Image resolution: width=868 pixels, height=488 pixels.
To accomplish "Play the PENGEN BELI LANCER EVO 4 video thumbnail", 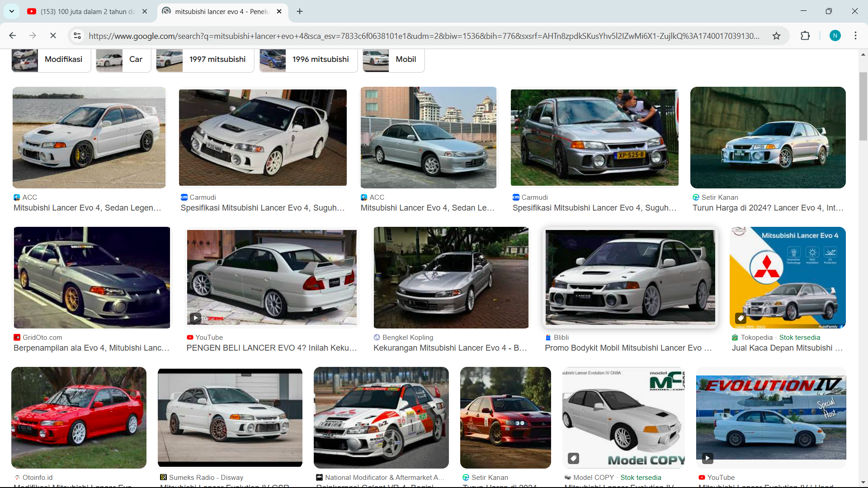I will [272, 277].
